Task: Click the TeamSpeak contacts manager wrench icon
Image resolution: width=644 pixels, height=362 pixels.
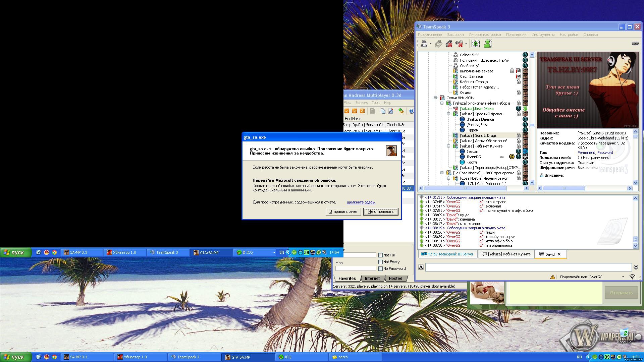Action: tap(488, 44)
